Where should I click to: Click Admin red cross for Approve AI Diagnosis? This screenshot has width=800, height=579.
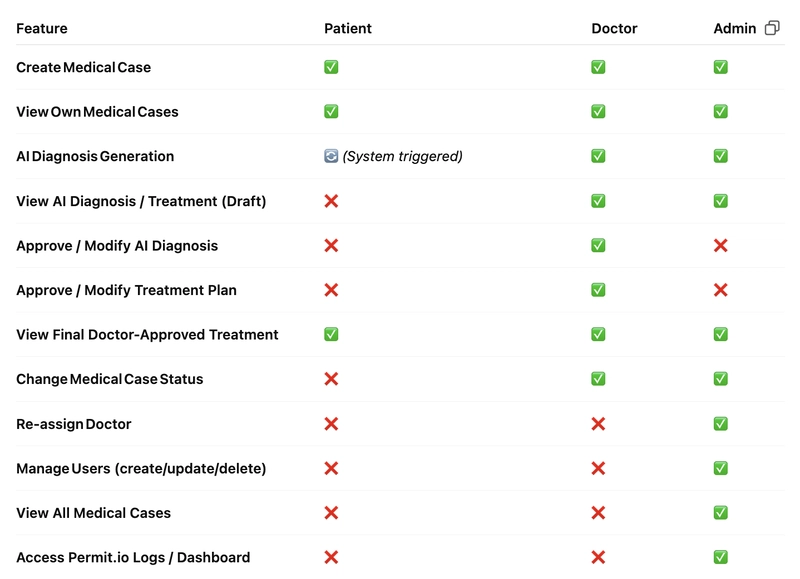[x=720, y=245]
